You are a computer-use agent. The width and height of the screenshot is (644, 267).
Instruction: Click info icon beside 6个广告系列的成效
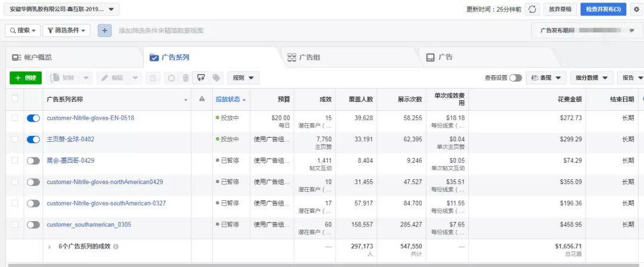[x=116, y=247]
